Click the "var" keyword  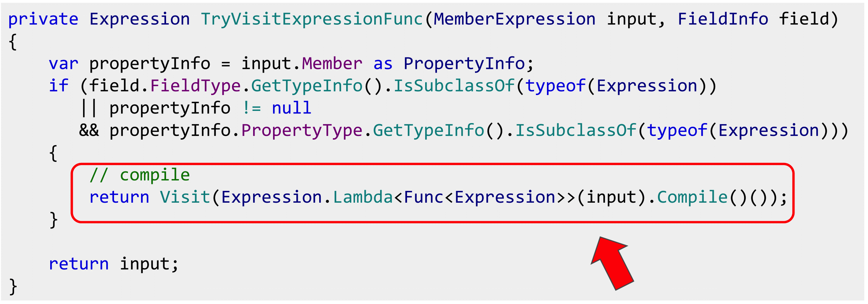pyautogui.click(x=63, y=64)
